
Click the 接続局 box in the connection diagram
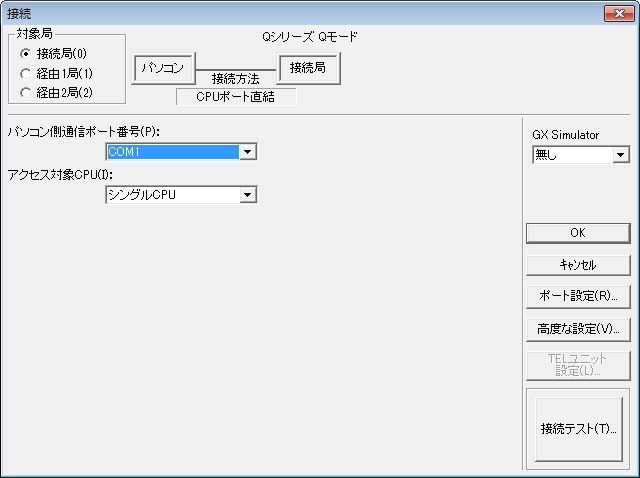(x=309, y=68)
